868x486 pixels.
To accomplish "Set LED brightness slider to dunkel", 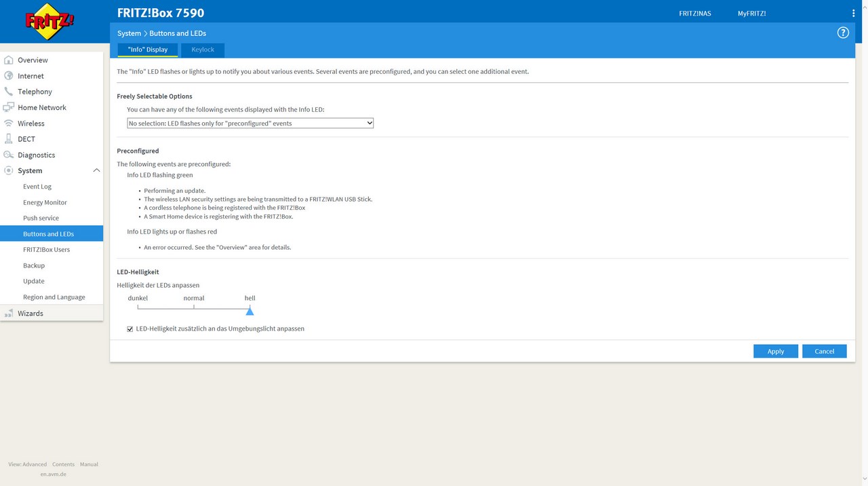I will (138, 307).
